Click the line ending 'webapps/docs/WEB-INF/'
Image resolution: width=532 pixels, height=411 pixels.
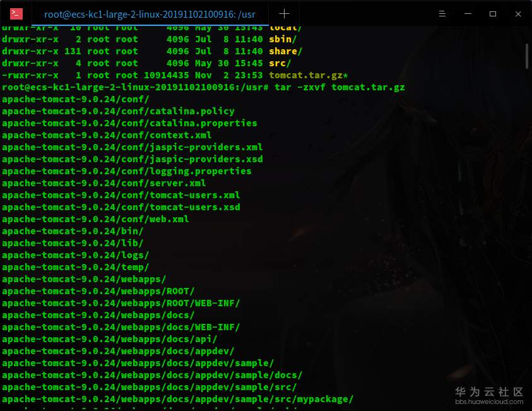point(121,327)
